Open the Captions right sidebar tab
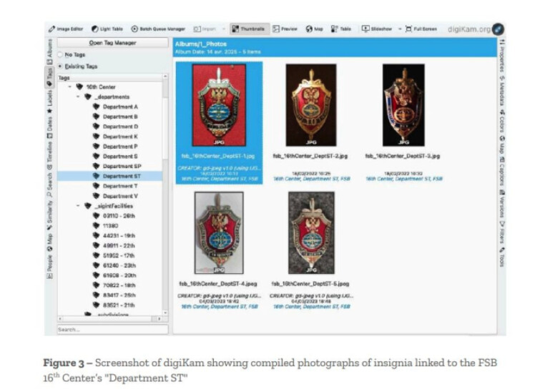Viewport: 540px width, 392px height. point(502,171)
